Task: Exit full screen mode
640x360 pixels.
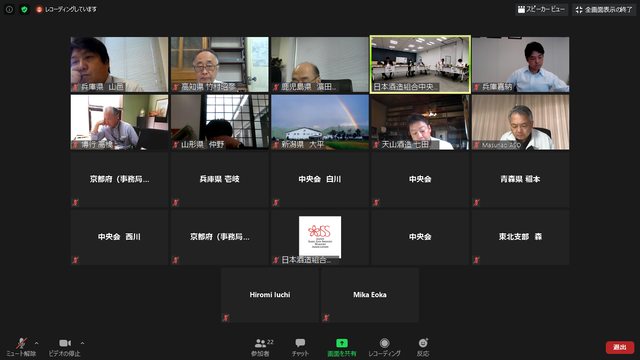Action: click(x=604, y=9)
